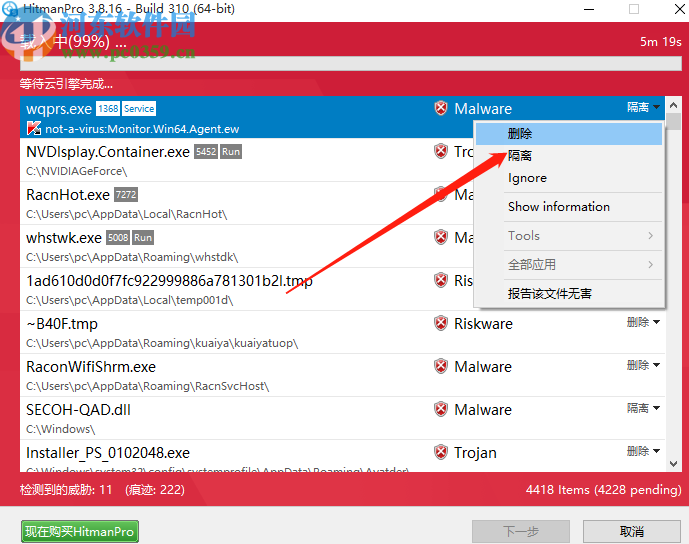Open the 删除 action dropdown for ~B40F.tmp
This screenshot has width=689, height=544.
pos(643,323)
